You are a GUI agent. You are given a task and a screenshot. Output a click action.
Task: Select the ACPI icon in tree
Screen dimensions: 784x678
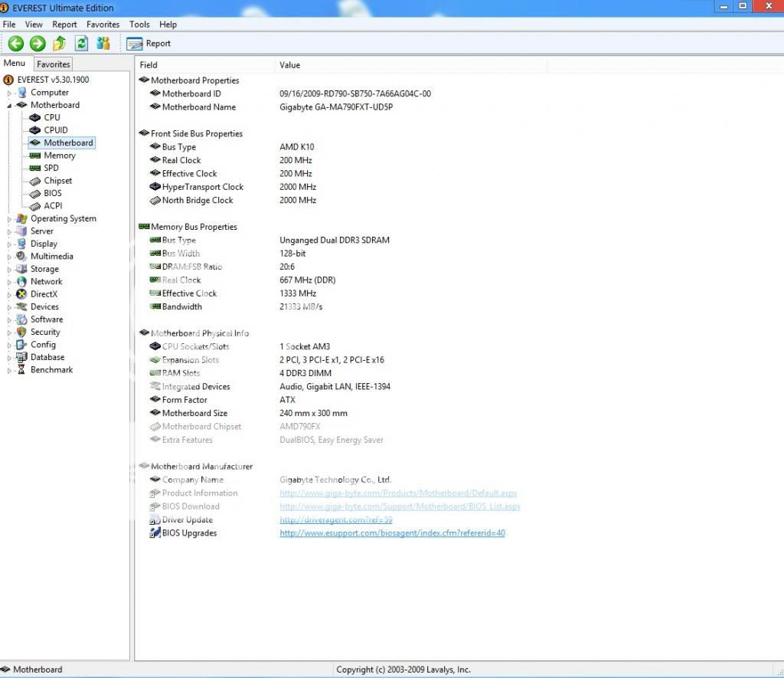pyautogui.click(x=35, y=206)
